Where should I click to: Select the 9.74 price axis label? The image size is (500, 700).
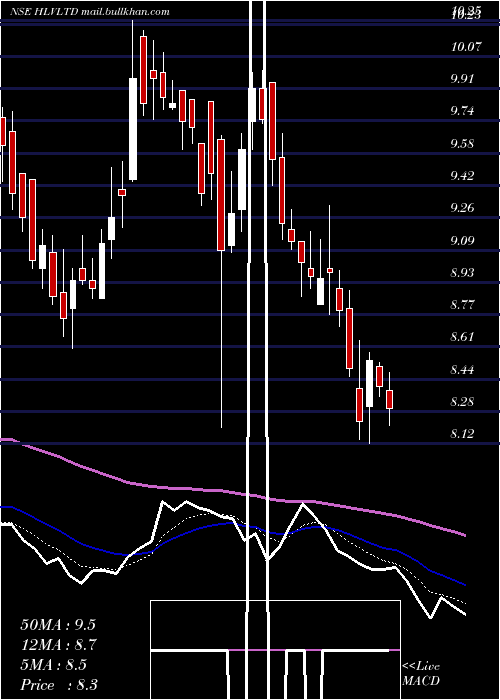462,111
